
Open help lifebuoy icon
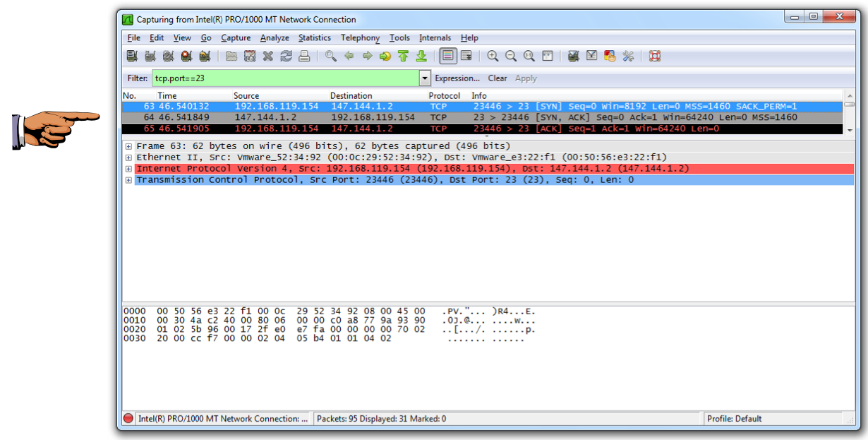655,57
